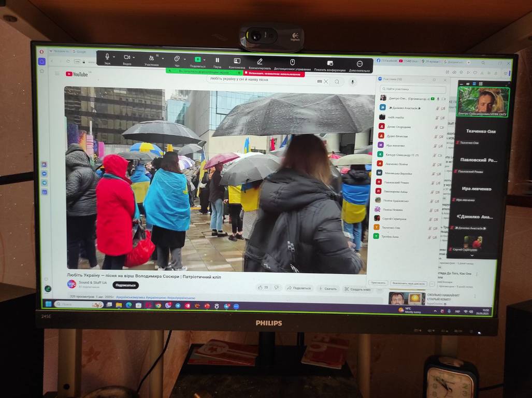
Task: Click the Windows Start button
Action: [x=48, y=304]
